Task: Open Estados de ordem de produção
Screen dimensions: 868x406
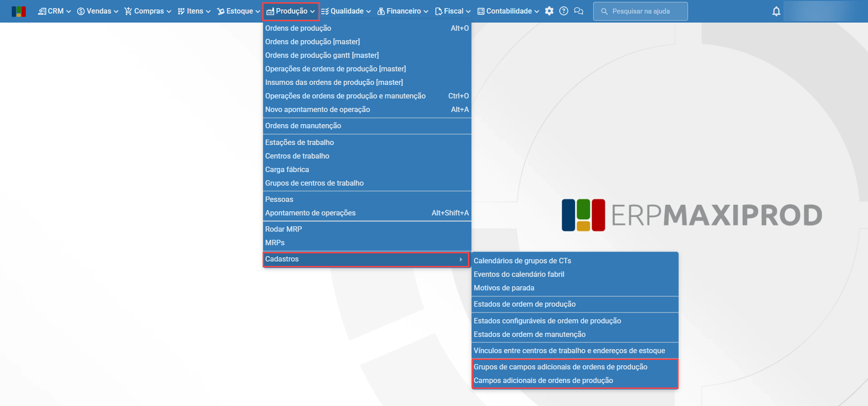Action: coord(575,304)
